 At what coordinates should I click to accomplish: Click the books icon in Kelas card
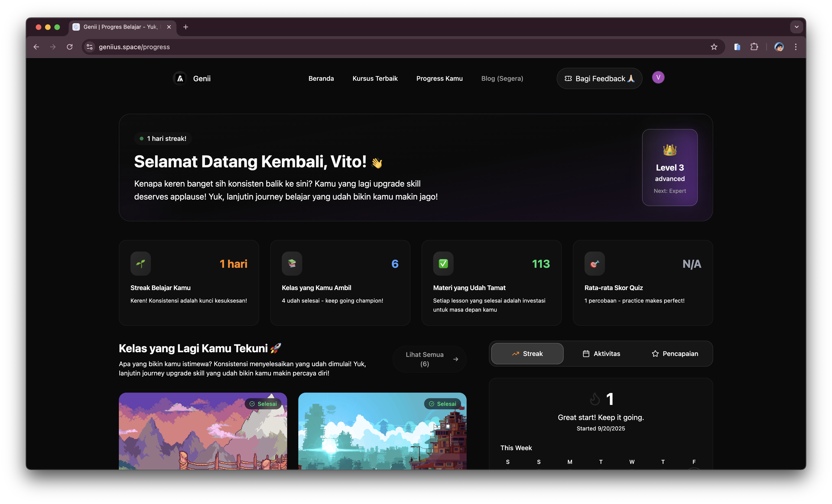point(292,264)
